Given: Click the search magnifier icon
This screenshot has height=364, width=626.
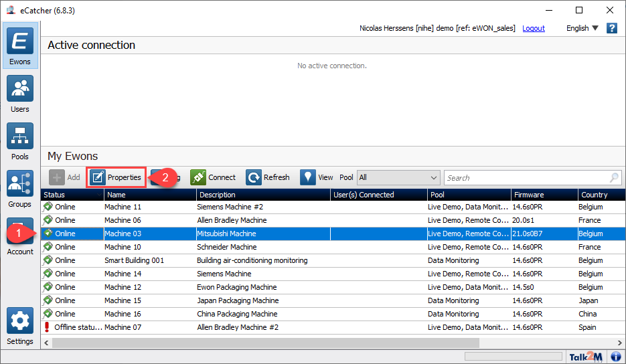Looking at the screenshot, I should 614,177.
